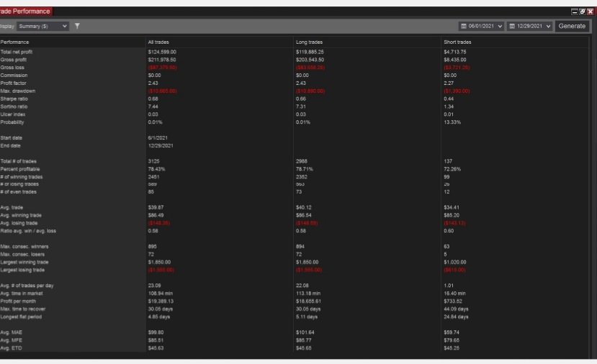597x364 pixels.
Task: Select the $19,389.13 profit per month value
Action: pyautogui.click(x=161, y=301)
